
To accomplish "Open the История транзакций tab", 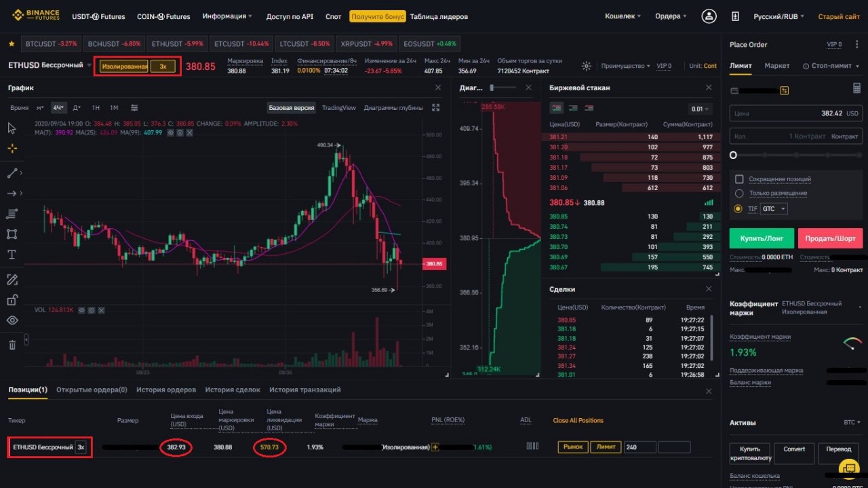I will point(304,390).
